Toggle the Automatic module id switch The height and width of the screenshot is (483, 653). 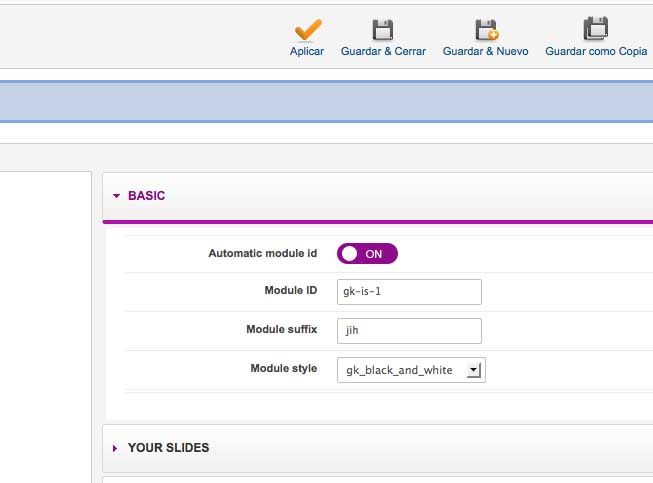367,254
